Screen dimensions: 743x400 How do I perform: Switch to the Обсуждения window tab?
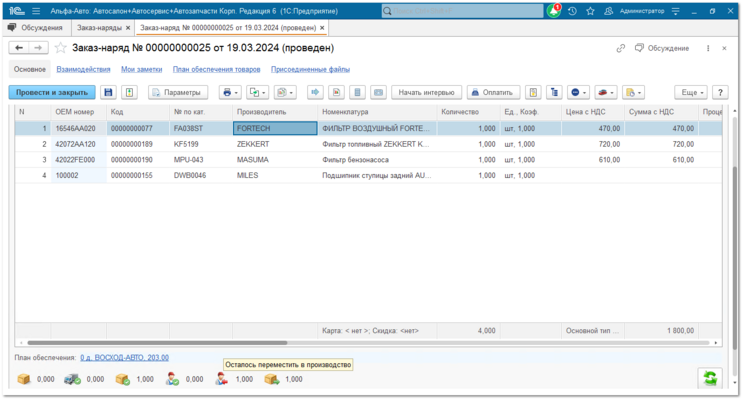tap(36, 27)
